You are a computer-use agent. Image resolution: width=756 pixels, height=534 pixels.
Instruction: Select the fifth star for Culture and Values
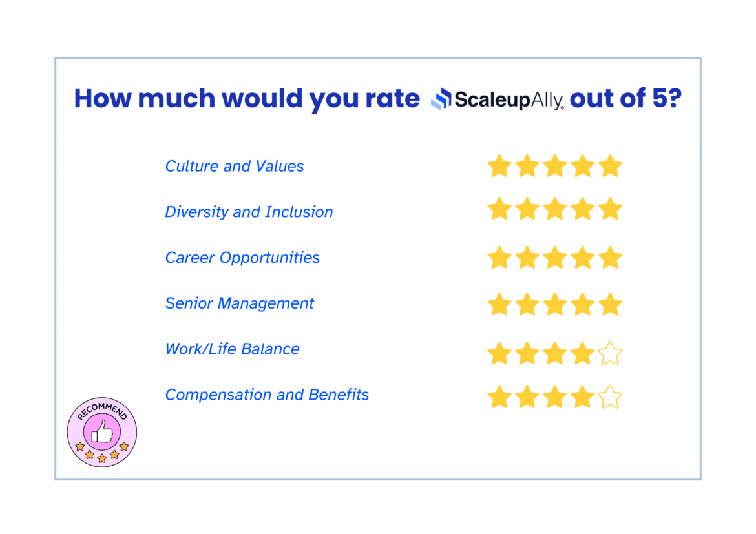(x=611, y=166)
